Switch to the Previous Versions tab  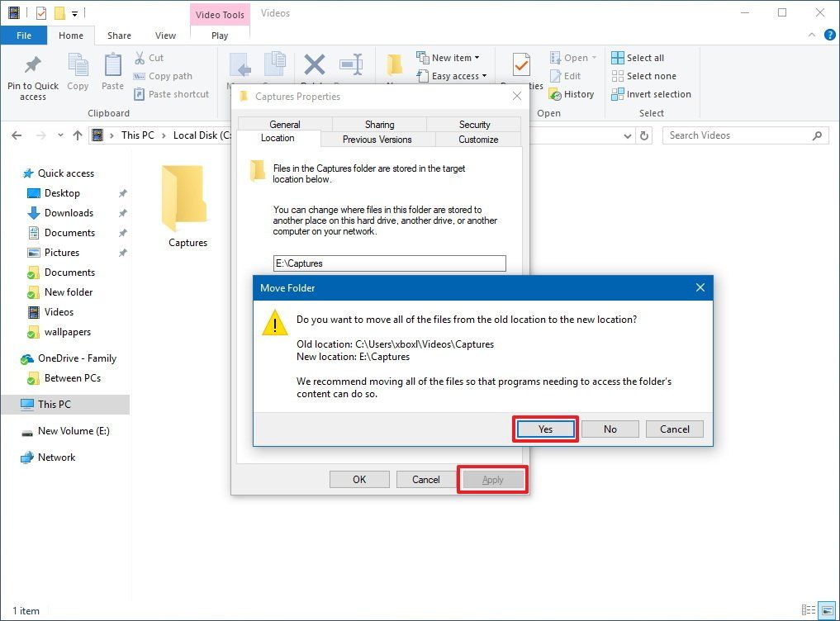coord(377,140)
